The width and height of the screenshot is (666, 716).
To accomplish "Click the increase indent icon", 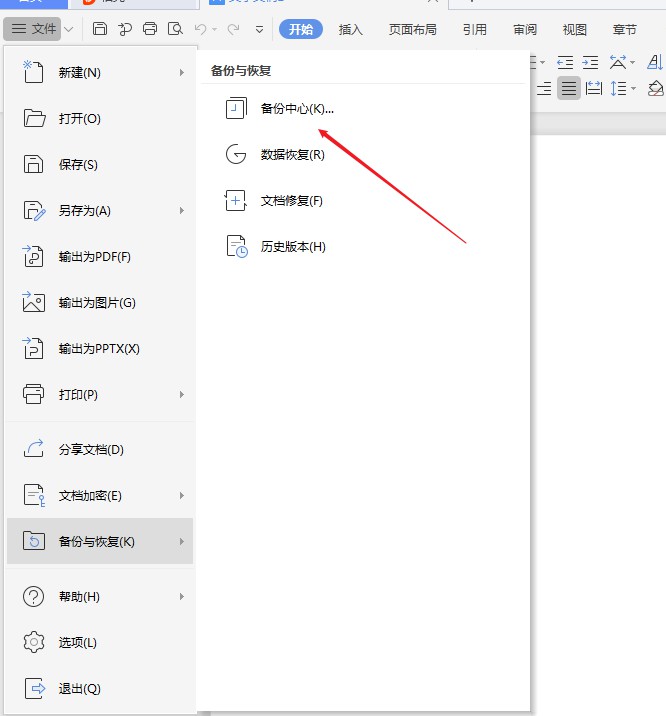I will (x=590, y=62).
